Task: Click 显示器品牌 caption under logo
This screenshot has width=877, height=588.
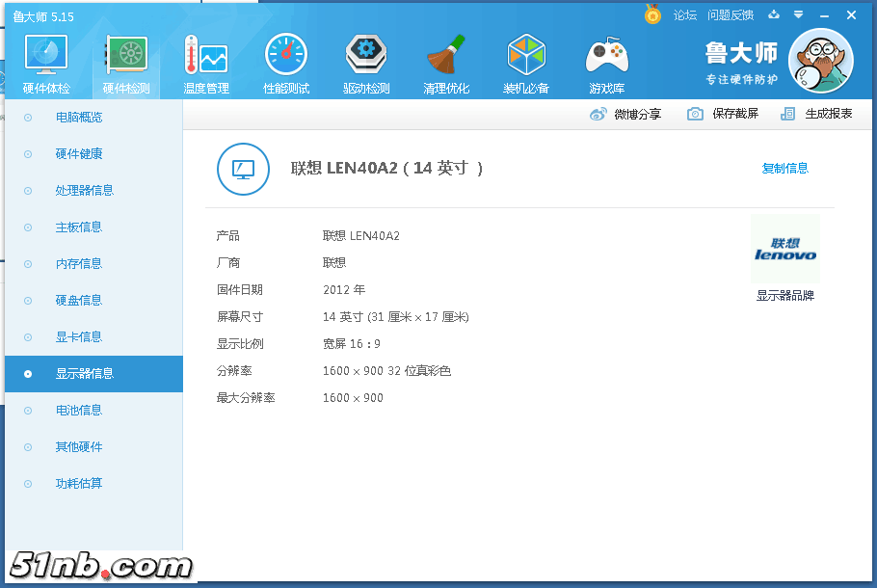Action: tap(785, 296)
